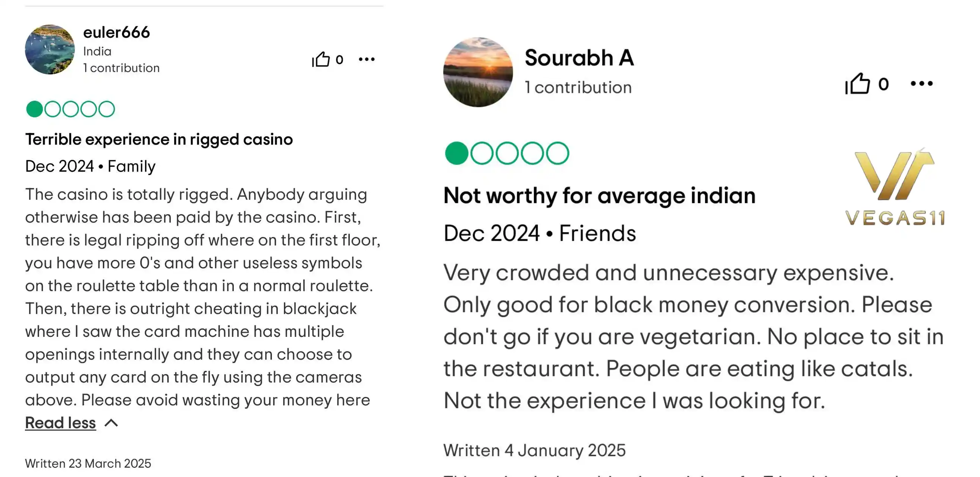Open "Not worthy for average indian" review title
Image resolution: width=980 pixels, height=477 pixels.
[x=599, y=196]
